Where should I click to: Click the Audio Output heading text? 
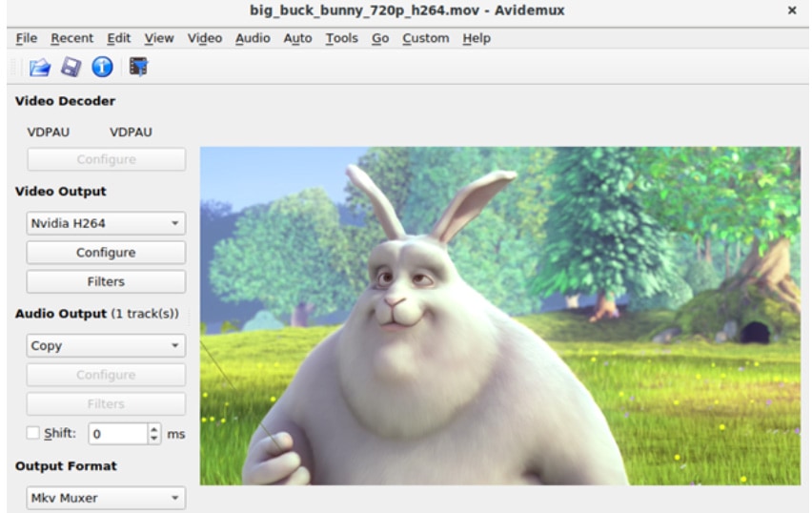click(97, 314)
